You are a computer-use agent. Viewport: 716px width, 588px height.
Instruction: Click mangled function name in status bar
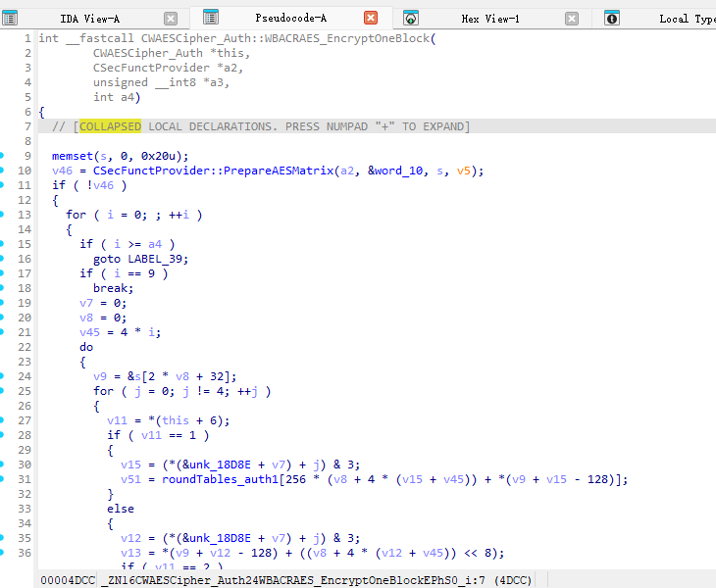(x=316, y=580)
